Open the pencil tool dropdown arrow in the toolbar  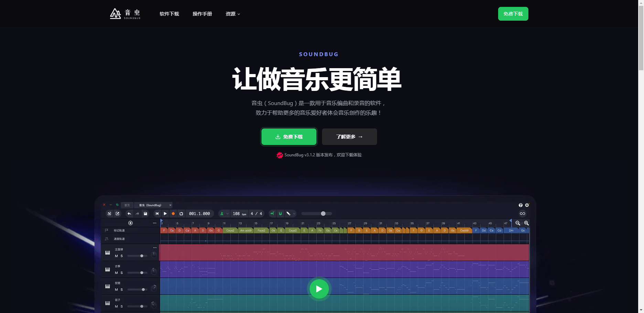pos(294,213)
